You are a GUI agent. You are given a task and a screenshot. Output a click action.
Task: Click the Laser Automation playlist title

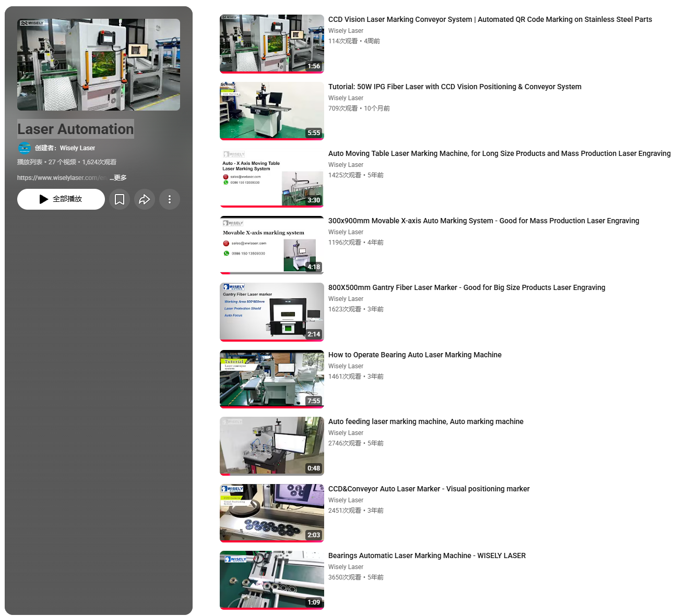(x=76, y=129)
